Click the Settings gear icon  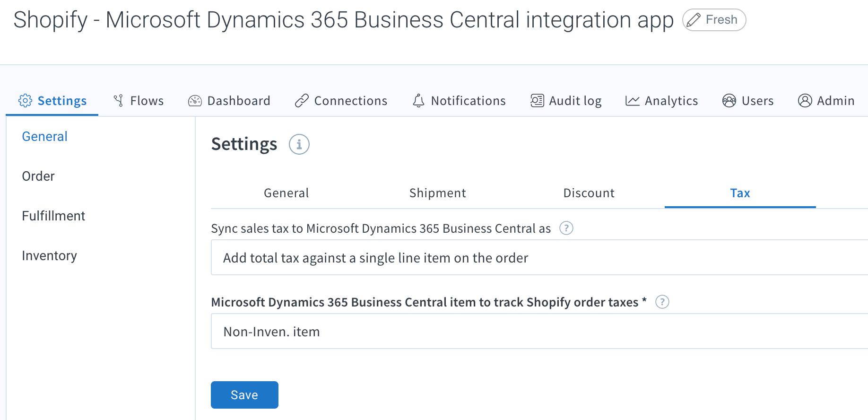coord(25,101)
